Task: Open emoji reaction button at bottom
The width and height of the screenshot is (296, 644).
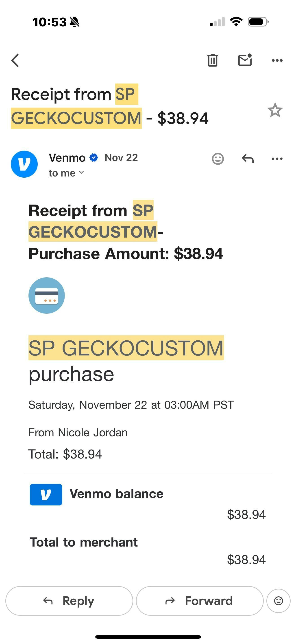Action: coord(278,601)
